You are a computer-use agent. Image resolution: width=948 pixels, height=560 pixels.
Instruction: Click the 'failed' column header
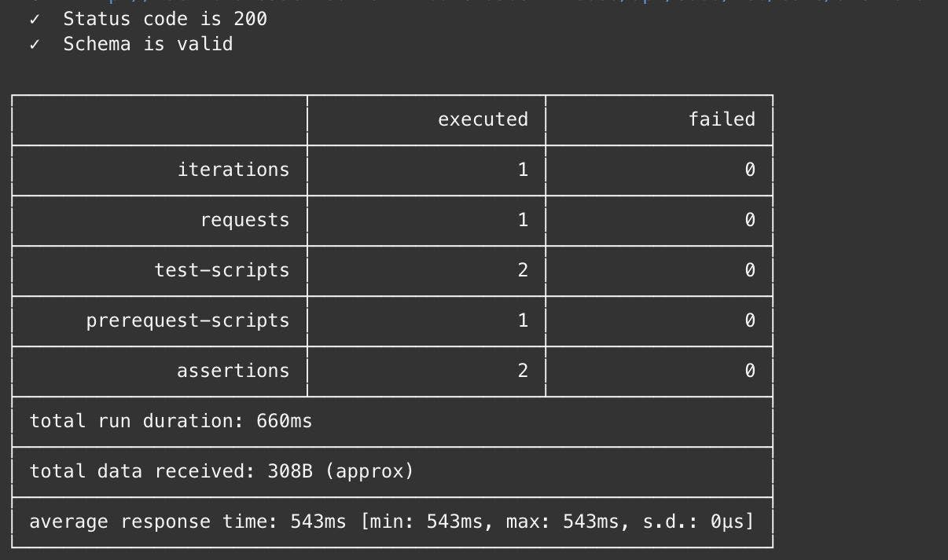(722, 119)
